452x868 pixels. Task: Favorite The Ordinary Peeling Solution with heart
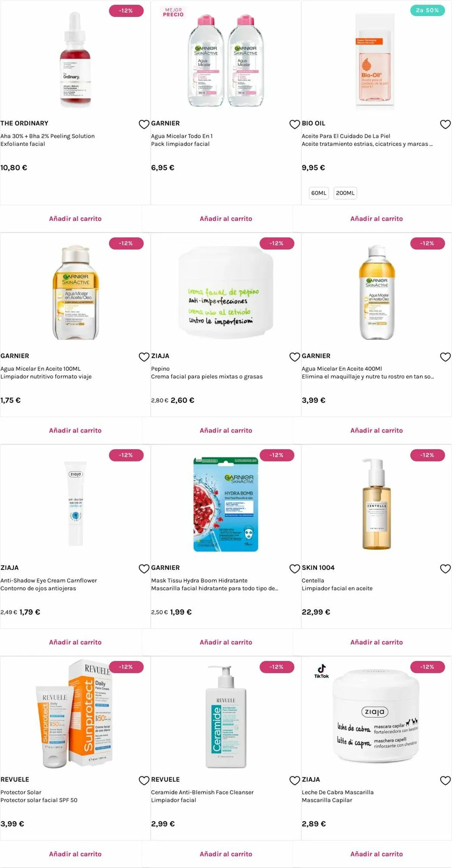tap(144, 124)
